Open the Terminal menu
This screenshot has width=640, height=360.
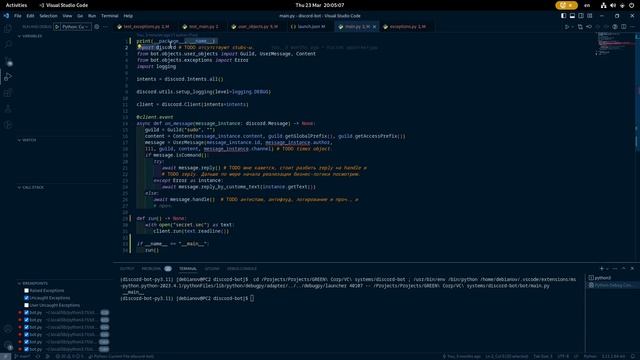[109, 16]
